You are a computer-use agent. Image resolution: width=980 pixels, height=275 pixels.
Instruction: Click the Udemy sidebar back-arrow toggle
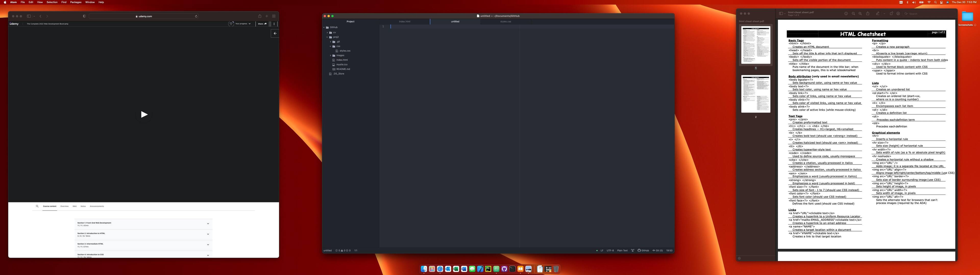(x=275, y=33)
